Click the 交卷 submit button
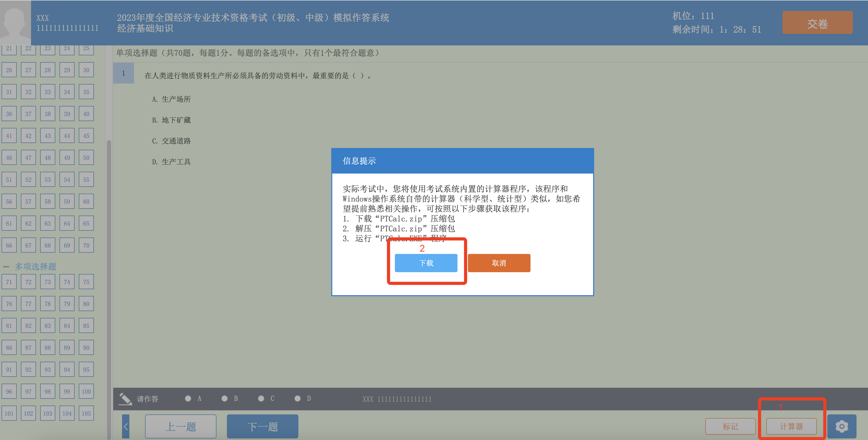This screenshot has width=868, height=440. [x=817, y=23]
